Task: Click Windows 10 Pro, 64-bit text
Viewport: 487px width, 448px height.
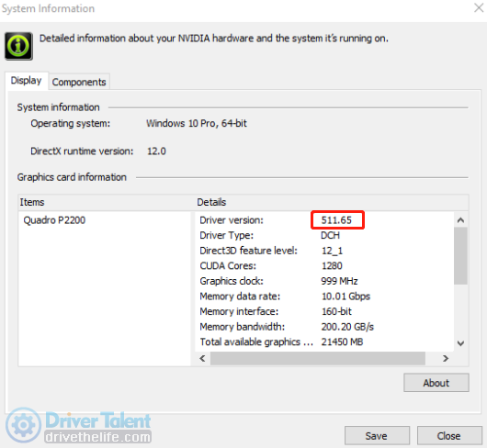Action: point(197,124)
